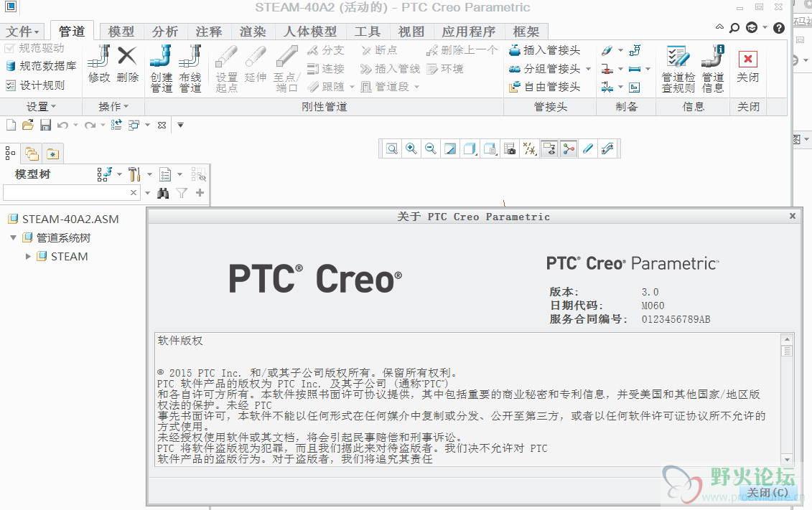The width and height of the screenshot is (812, 510).
Task: Click the Zoom in icon in graphics toolbar
Action: 411,149
